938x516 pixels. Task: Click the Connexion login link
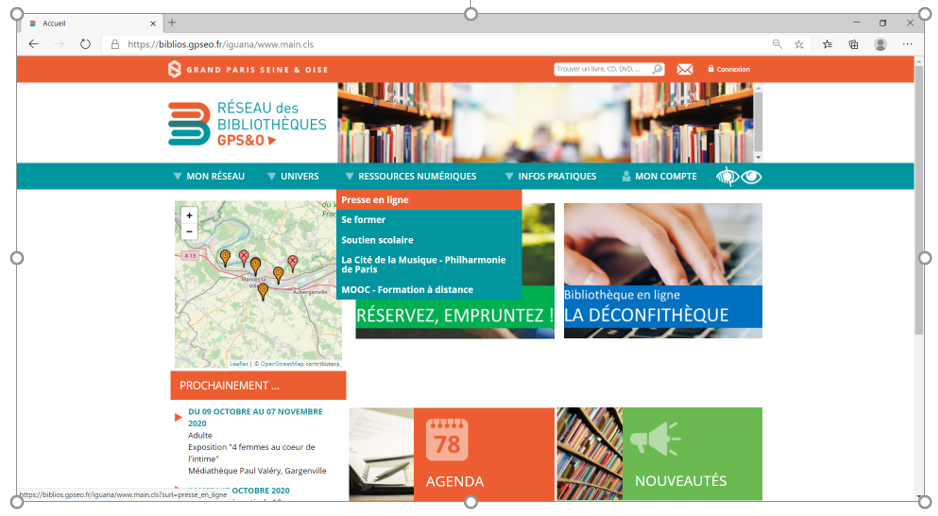[x=732, y=69]
